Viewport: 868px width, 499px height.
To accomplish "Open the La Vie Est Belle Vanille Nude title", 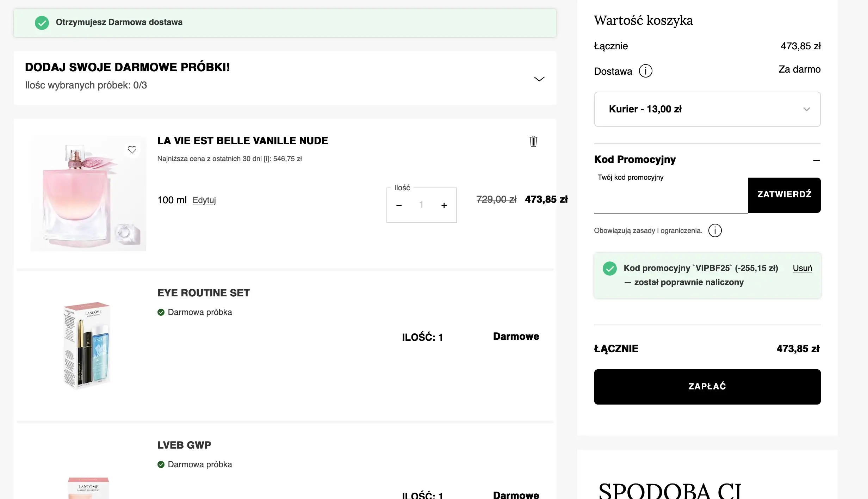I will (242, 141).
